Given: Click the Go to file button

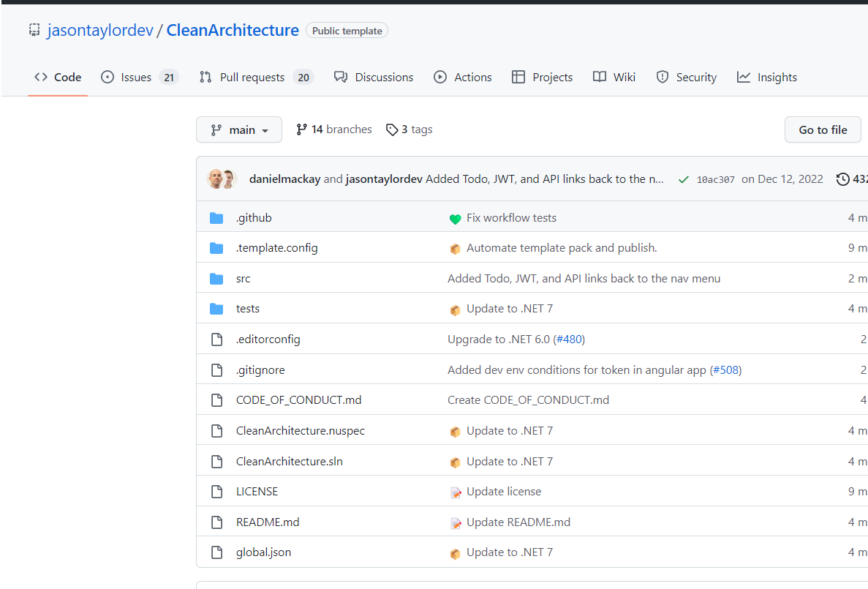Looking at the screenshot, I should (x=823, y=130).
